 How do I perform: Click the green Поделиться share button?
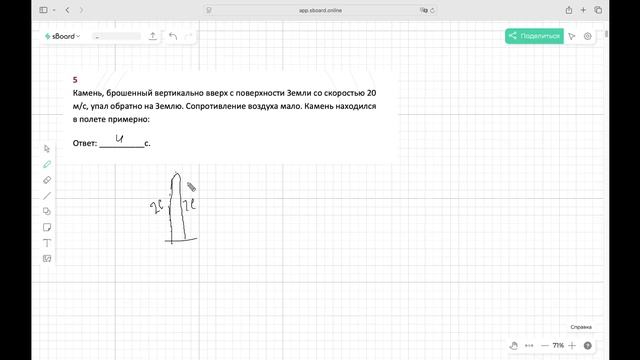tap(534, 36)
